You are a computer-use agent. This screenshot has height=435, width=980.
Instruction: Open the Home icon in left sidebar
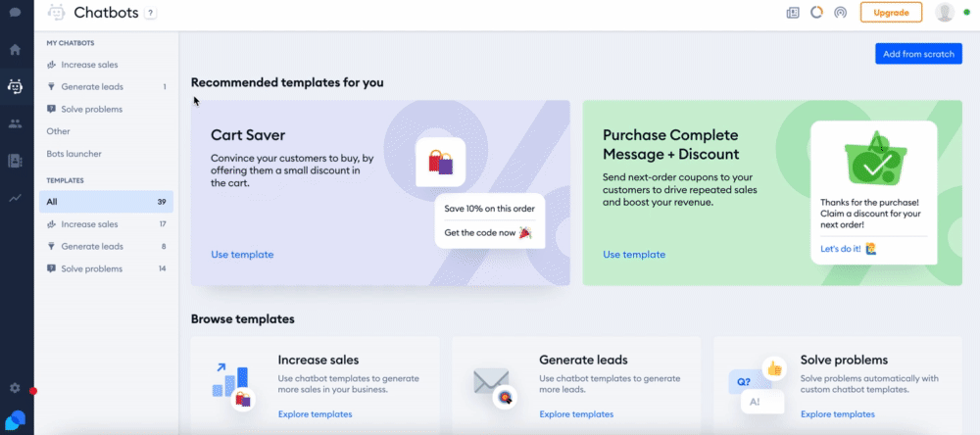pos(15,49)
